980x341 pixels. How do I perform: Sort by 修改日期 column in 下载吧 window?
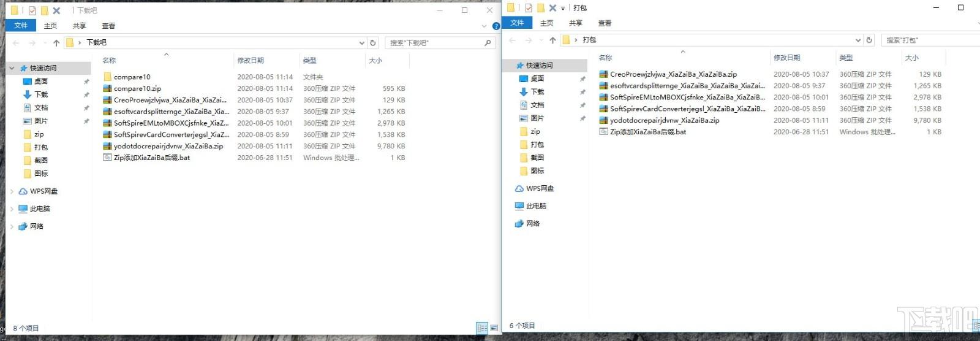(x=251, y=60)
